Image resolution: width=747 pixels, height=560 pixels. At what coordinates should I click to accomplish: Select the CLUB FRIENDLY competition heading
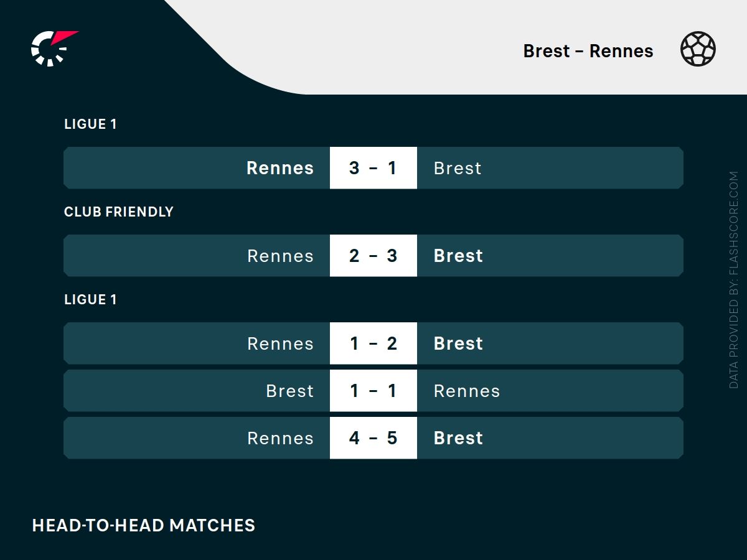click(x=118, y=212)
